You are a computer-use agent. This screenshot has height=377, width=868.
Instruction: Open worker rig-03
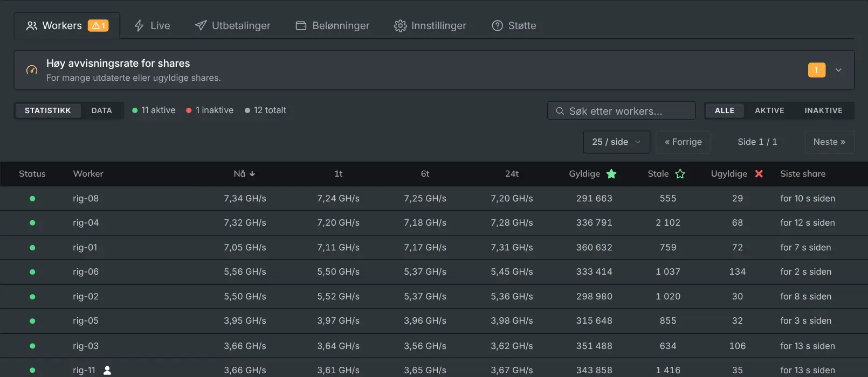pos(86,346)
